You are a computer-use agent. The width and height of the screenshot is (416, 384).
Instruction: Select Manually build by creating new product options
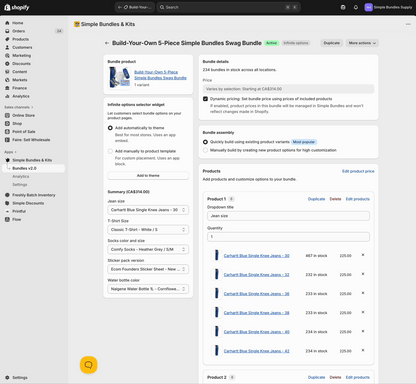(x=205, y=150)
